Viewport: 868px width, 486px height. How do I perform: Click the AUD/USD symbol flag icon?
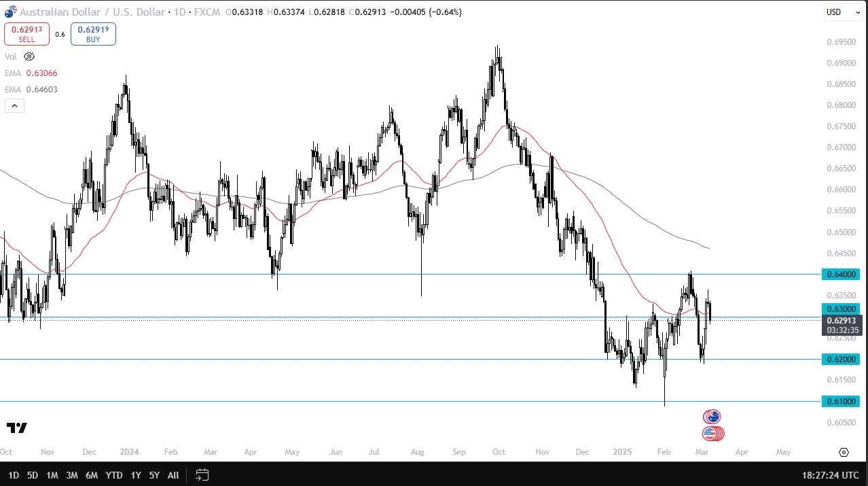10,12
